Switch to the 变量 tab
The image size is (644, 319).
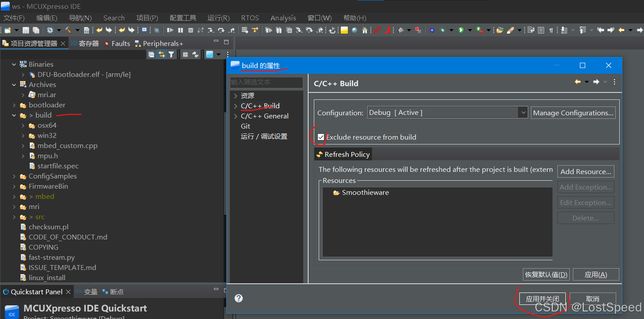(x=87, y=292)
